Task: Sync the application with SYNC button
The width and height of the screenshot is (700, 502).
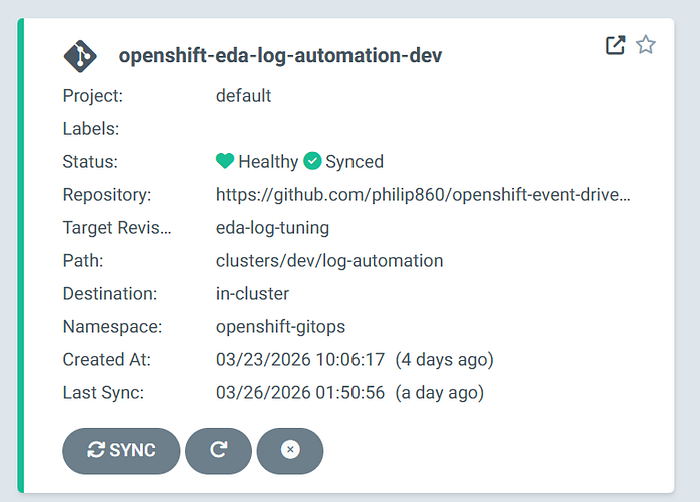Action: (121, 451)
